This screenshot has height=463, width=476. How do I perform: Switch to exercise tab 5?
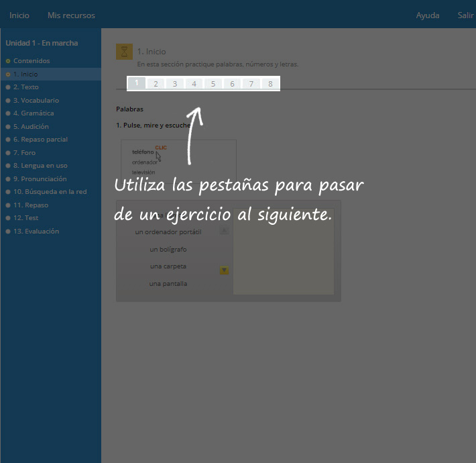click(213, 84)
